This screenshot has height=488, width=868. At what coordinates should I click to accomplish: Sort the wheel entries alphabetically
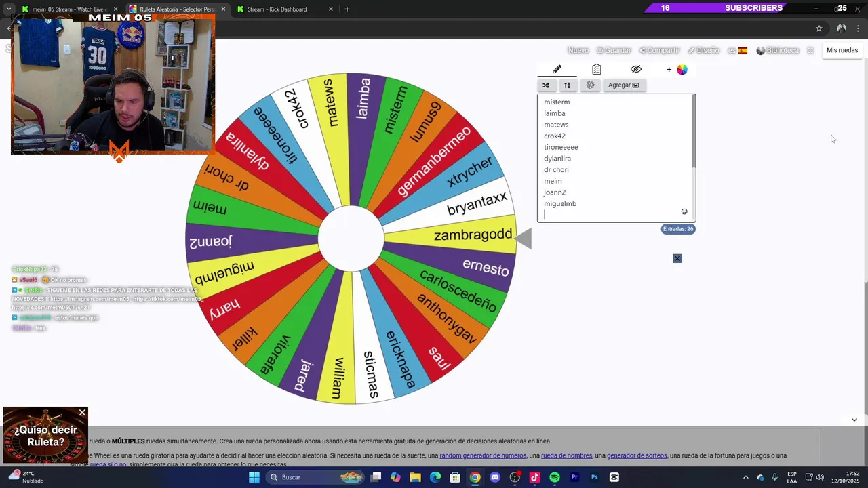click(x=567, y=85)
